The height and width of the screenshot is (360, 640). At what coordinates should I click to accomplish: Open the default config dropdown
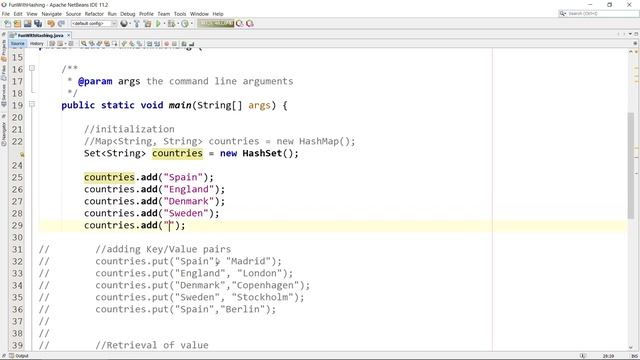click(94, 24)
